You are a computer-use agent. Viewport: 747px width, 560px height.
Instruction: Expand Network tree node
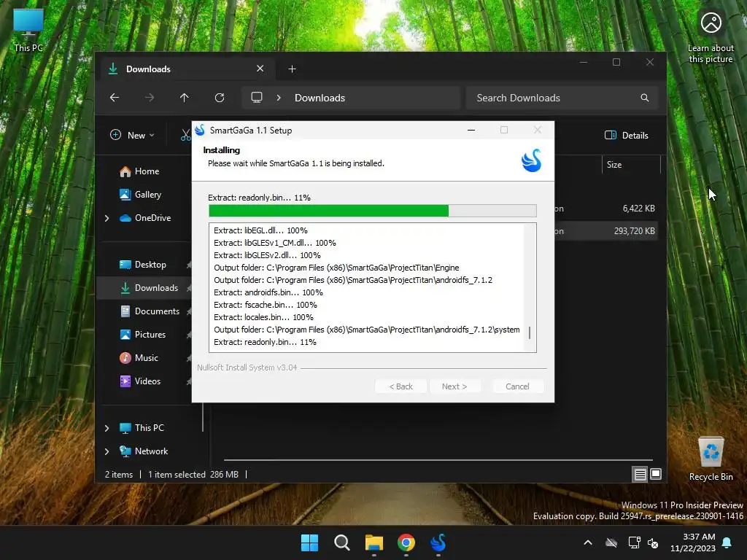pos(107,451)
